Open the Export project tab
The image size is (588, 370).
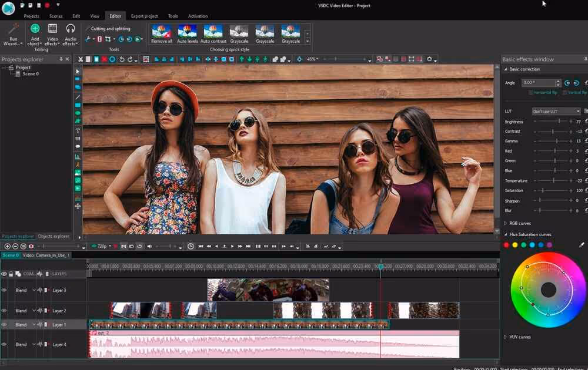tap(144, 16)
